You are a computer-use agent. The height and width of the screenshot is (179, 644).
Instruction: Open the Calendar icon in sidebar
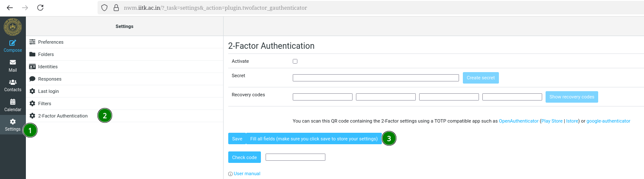tap(13, 102)
